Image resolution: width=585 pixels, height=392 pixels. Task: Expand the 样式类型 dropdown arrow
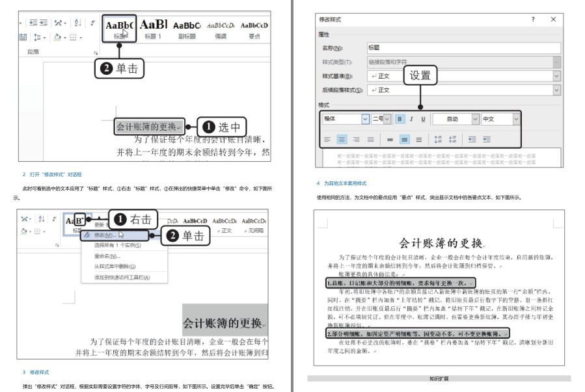[x=556, y=62]
